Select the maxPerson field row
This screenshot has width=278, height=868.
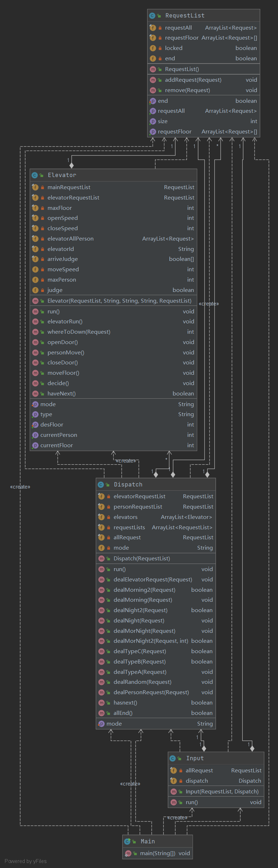(114, 280)
